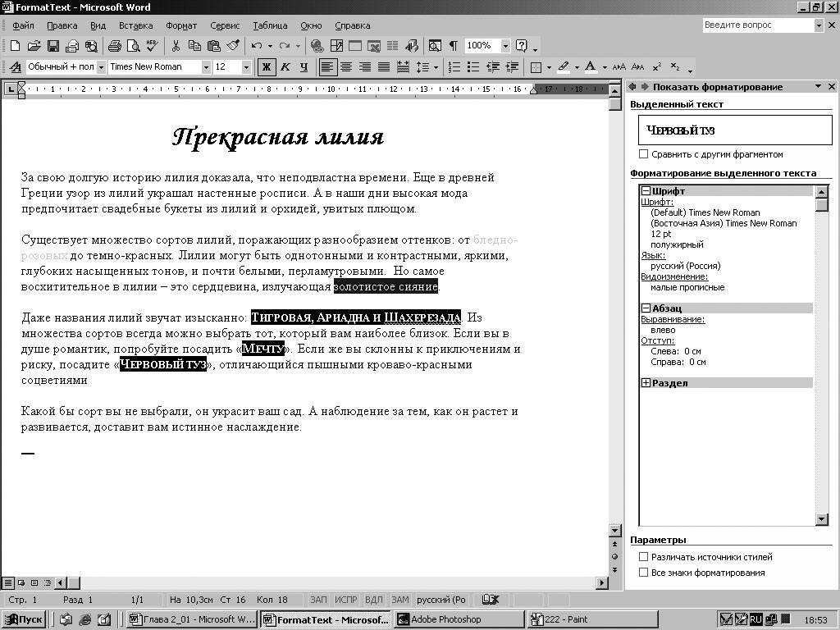This screenshot has height=630, width=840.
Task: Toggle Bold formatting (Ж button)
Action: (266, 67)
